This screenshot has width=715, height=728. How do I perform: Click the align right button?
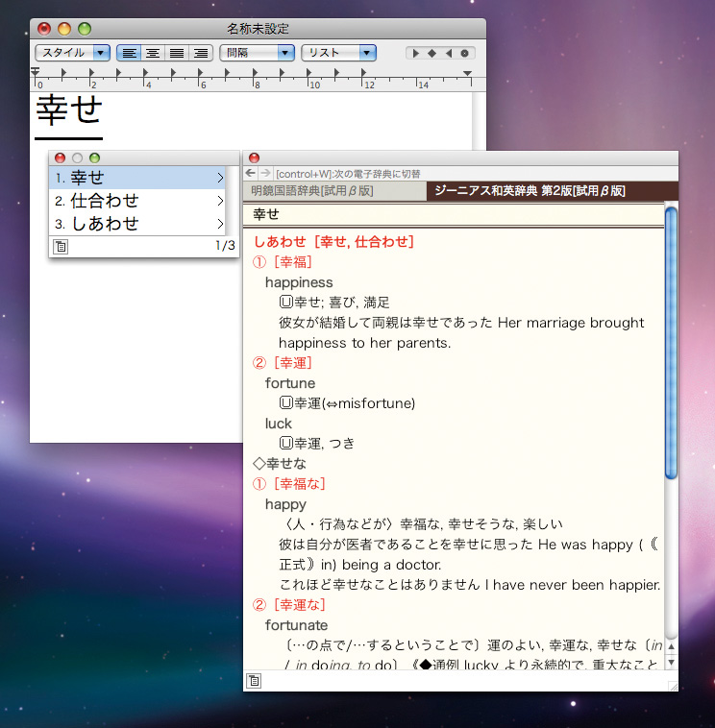tap(201, 53)
